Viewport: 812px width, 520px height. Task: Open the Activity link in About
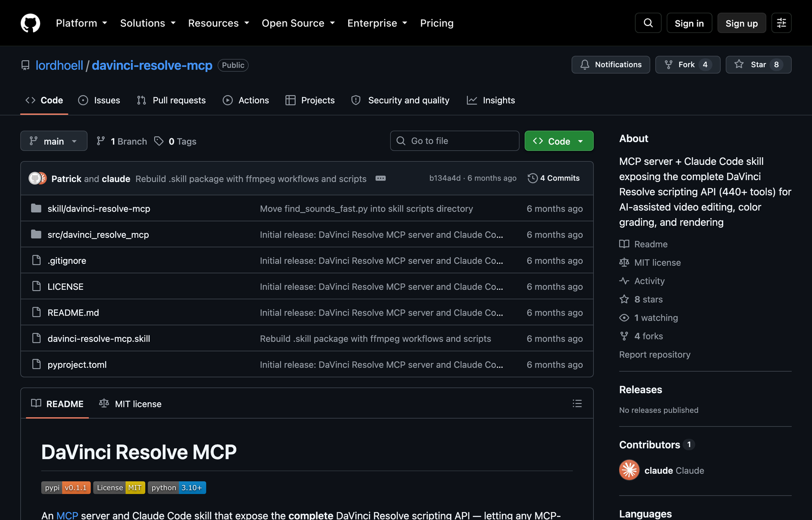coord(642,281)
